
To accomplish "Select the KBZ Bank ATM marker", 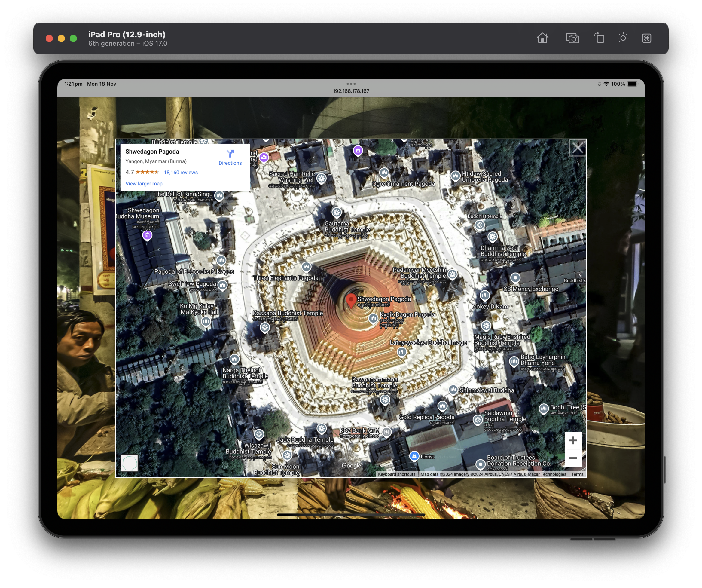I will (386, 433).
